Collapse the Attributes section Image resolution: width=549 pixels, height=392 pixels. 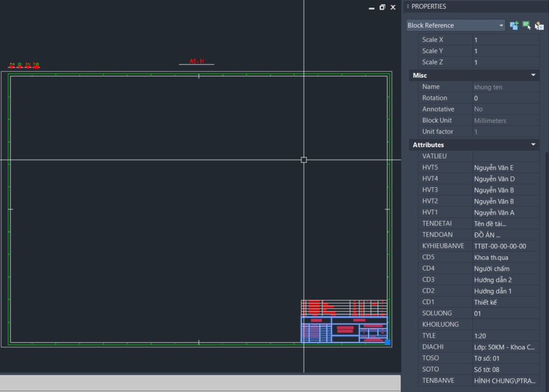point(533,145)
